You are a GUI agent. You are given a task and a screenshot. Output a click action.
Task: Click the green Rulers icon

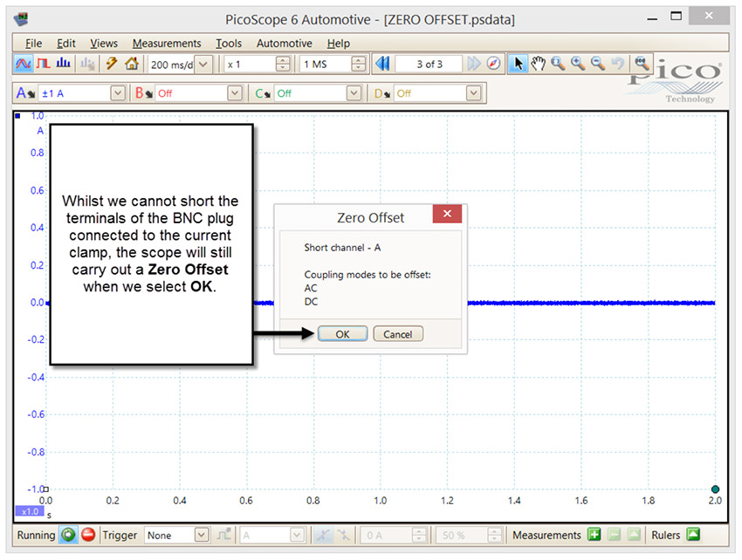point(693,535)
